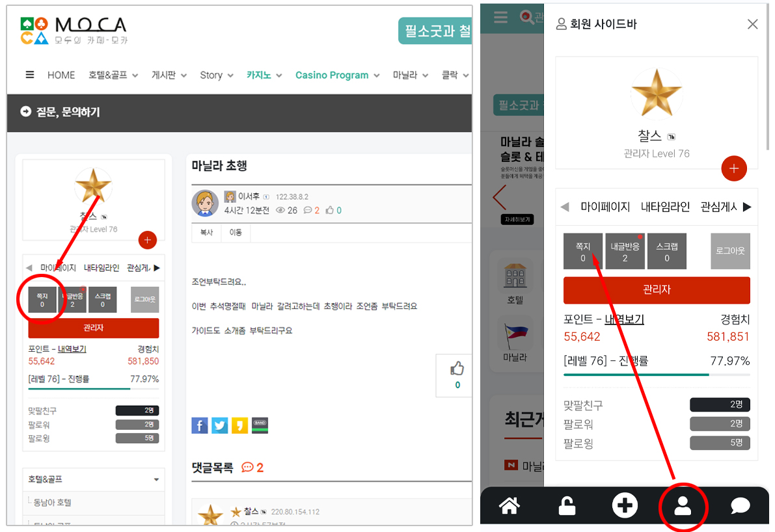This screenshot has width=775, height=532.
Task: Click the unlock padlock icon in bottom bar
Action: tap(567, 505)
